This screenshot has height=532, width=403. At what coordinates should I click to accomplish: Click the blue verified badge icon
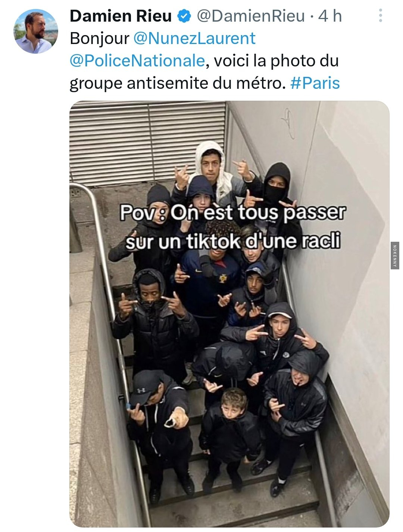184,16
